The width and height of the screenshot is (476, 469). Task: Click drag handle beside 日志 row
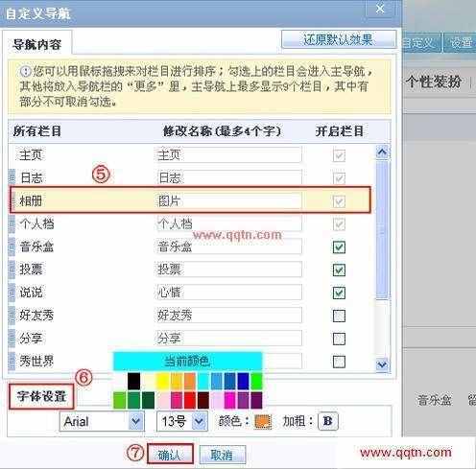click(12, 177)
